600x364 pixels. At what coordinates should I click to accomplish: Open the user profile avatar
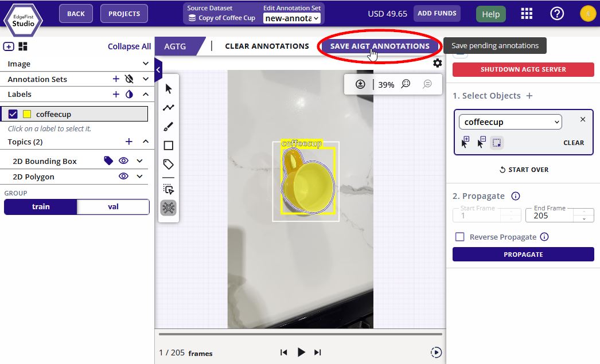click(x=588, y=14)
